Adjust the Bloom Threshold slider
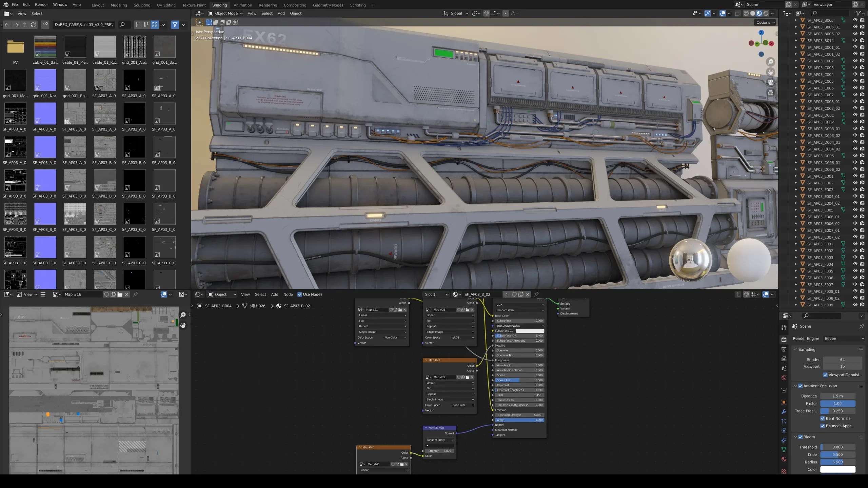Screen dimensions: 868x488 coord(837,447)
